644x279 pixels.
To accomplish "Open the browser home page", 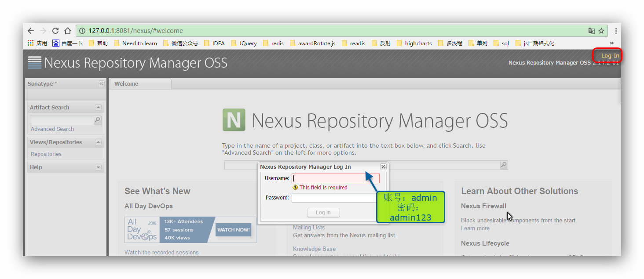I will tap(68, 31).
